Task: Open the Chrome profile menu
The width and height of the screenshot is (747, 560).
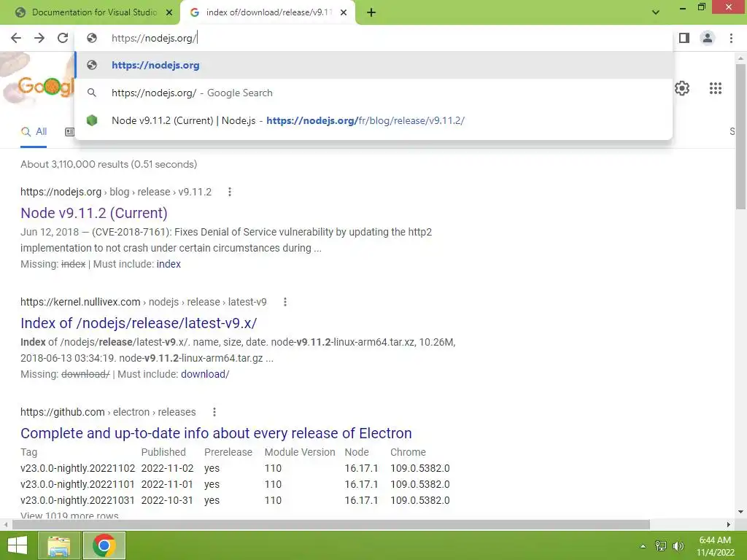Action: (708, 38)
